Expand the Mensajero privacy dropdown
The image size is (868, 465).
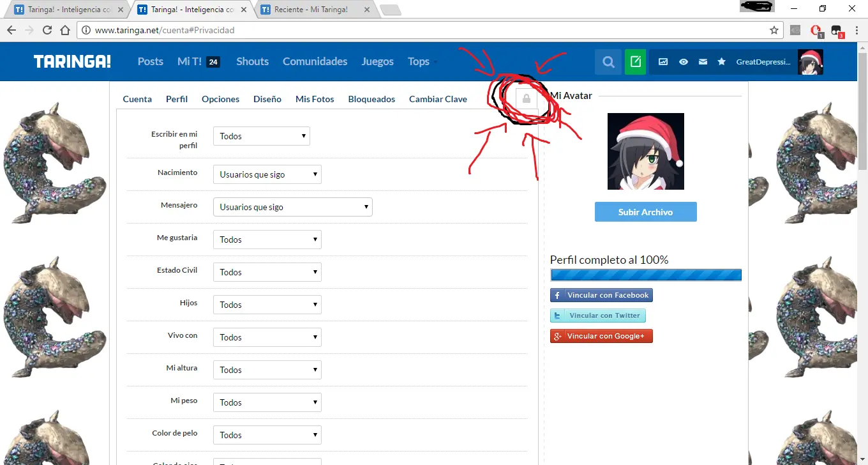293,207
